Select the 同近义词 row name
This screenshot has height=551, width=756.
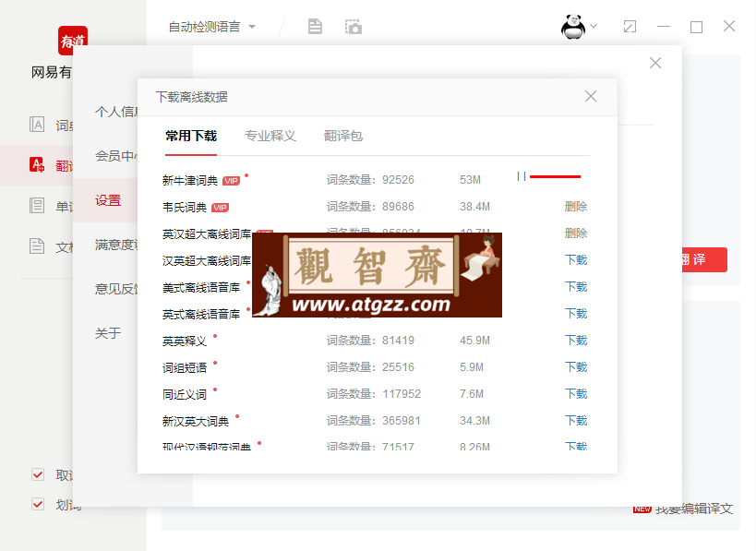tap(185, 395)
